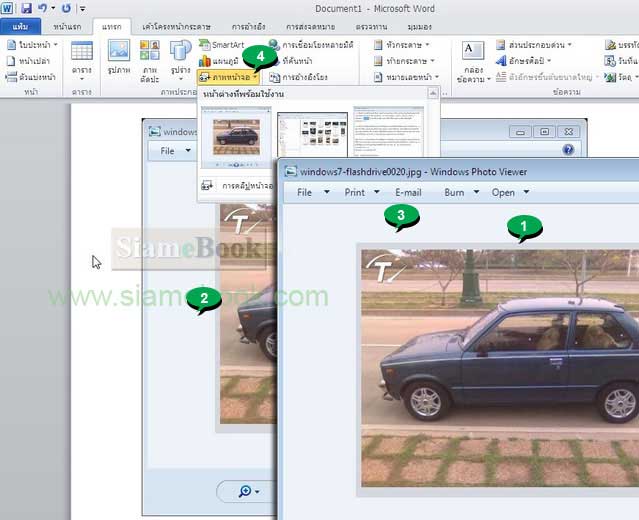Open the ใบปะหน้า (Cover Page) dropdown
Viewport: 639px width, 520px height.
33,44
